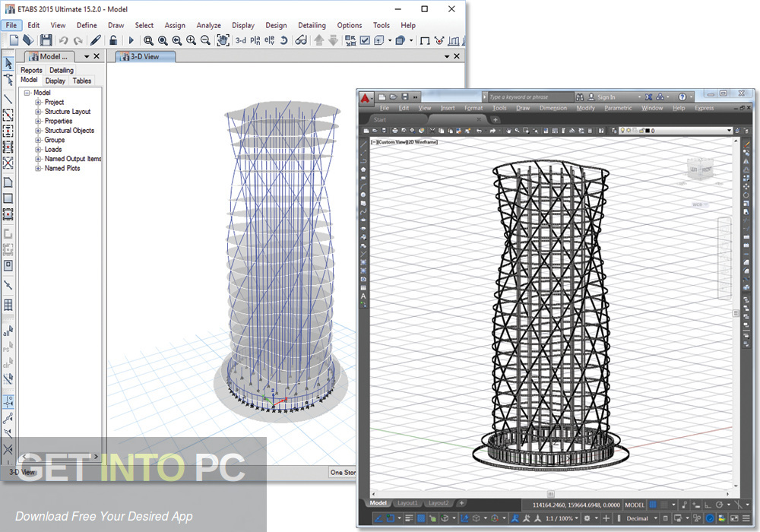Screen dimensions: 760x532
Task: Add a new drawing tab in AutoCAD
Action: coord(495,119)
